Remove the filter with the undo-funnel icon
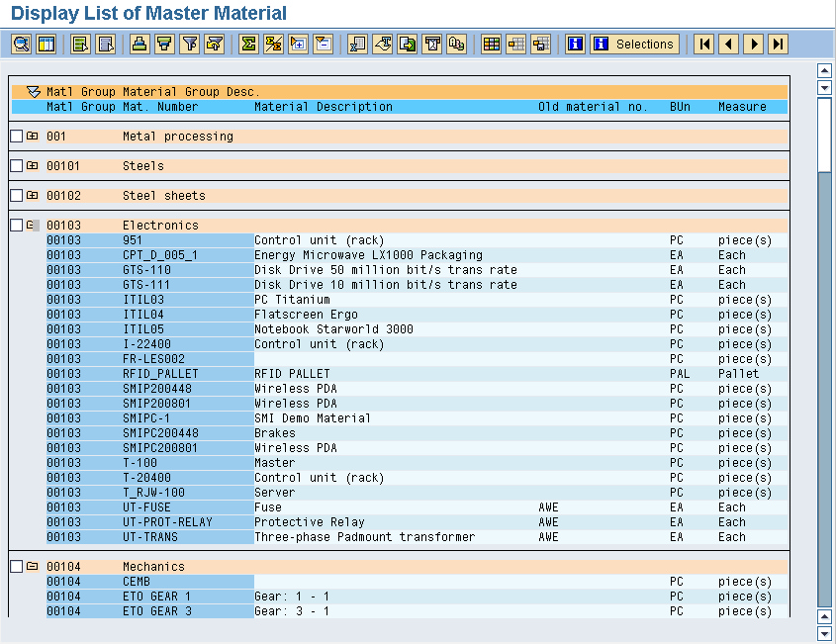The image size is (836, 644). 215,44
